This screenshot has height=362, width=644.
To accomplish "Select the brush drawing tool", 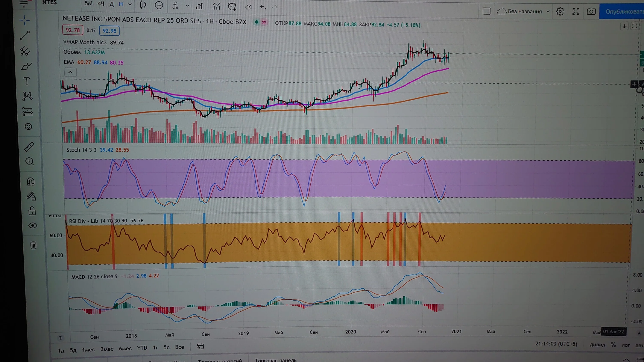I will pyautogui.click(x=26, y=66).
